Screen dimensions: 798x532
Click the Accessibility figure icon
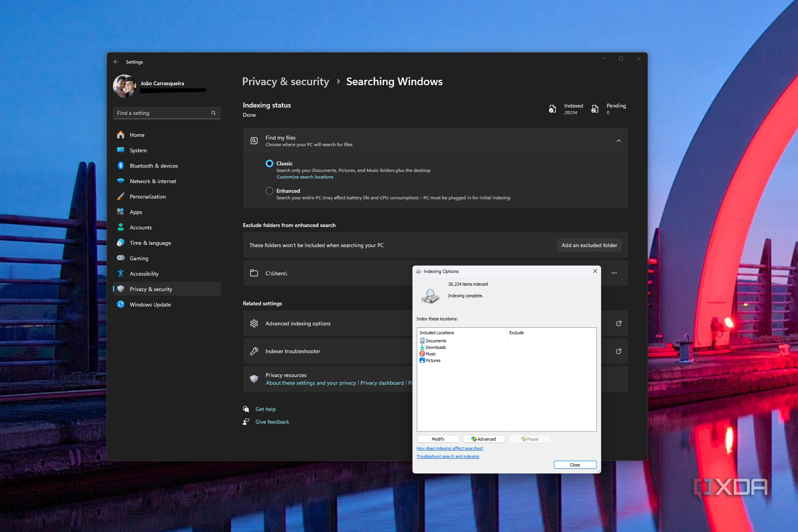click(120, 273)
